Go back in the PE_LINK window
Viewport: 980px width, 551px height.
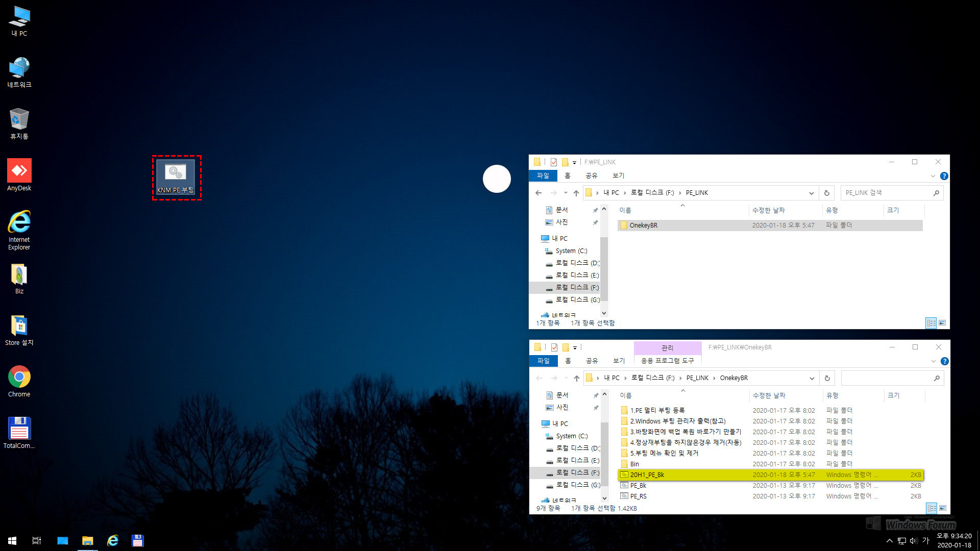tap(538, 193)
